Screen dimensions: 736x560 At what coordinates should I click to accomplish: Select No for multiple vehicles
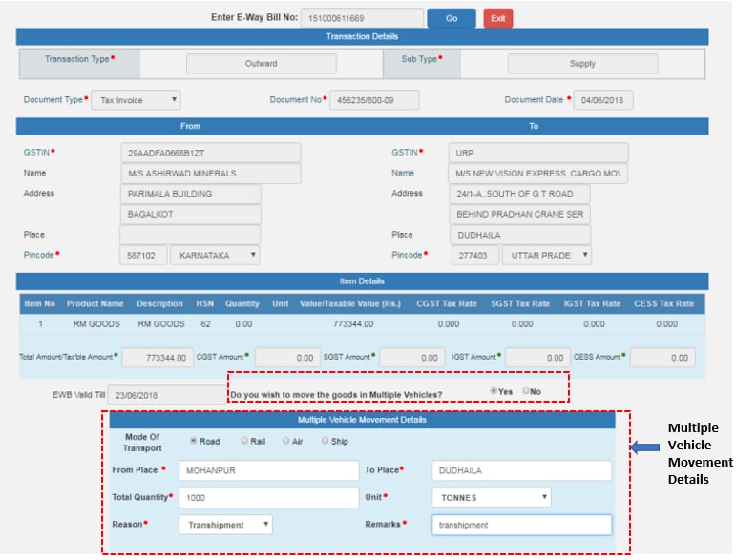pyautogui.click(x=526, y=391)
